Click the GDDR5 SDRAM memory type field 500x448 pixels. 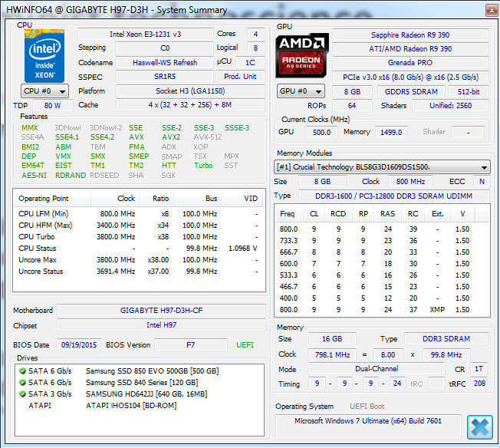coord(411,91)
